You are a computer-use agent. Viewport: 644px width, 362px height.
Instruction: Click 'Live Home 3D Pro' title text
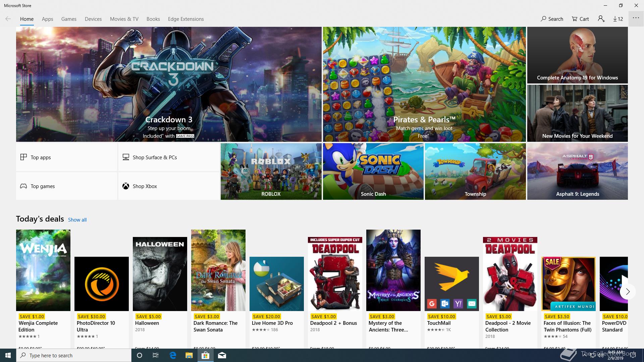click(272, 323)
